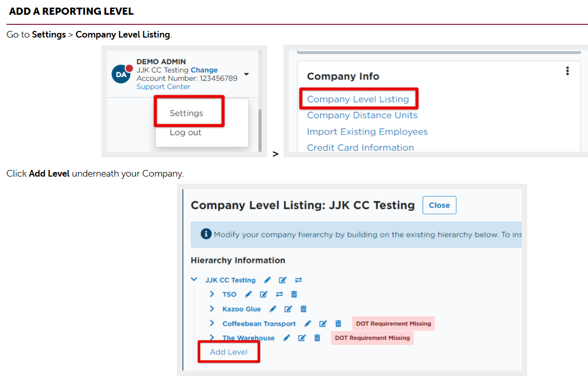Click the Add Level link
588x377 pixels.
click(x=229, y=352)
